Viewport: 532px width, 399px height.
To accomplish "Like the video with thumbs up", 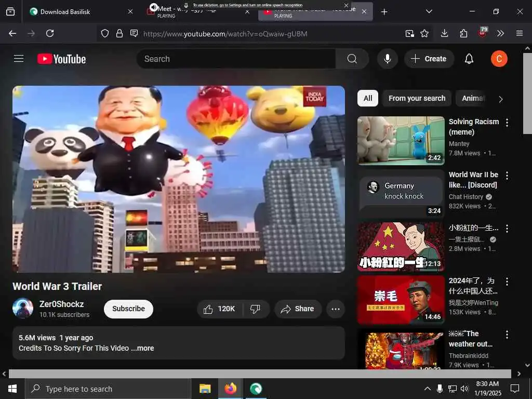I will (220, 309).
